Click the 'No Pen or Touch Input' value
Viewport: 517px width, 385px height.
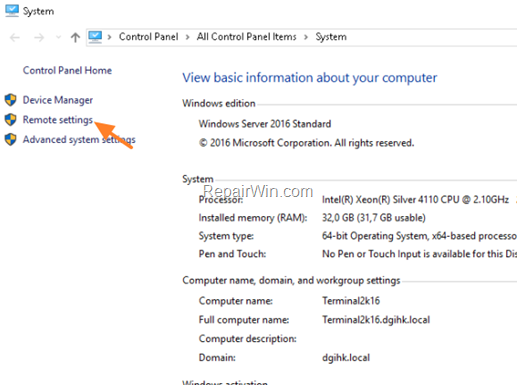(x=419, y=254)
